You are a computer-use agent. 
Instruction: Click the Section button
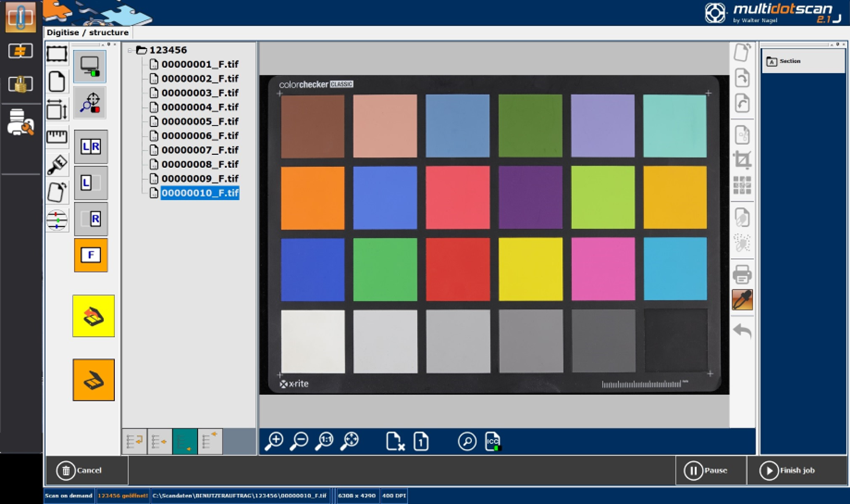point(803,61)
